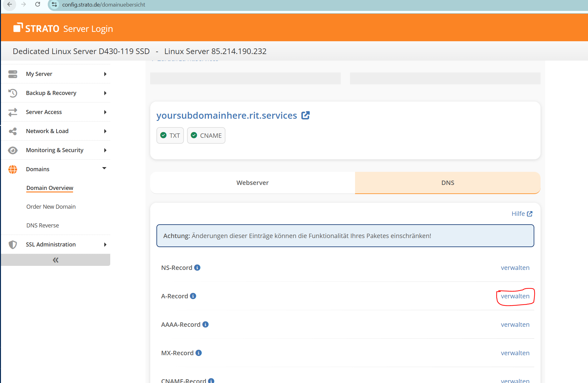Open the domain via its external-link icon

pyautogui.click(x=305, y=115)
